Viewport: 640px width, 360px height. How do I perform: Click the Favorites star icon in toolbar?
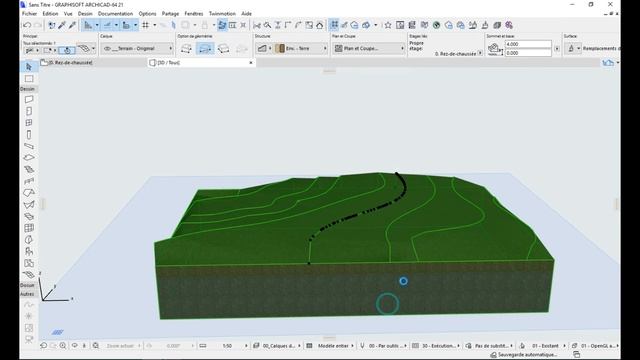click(388, 25)
